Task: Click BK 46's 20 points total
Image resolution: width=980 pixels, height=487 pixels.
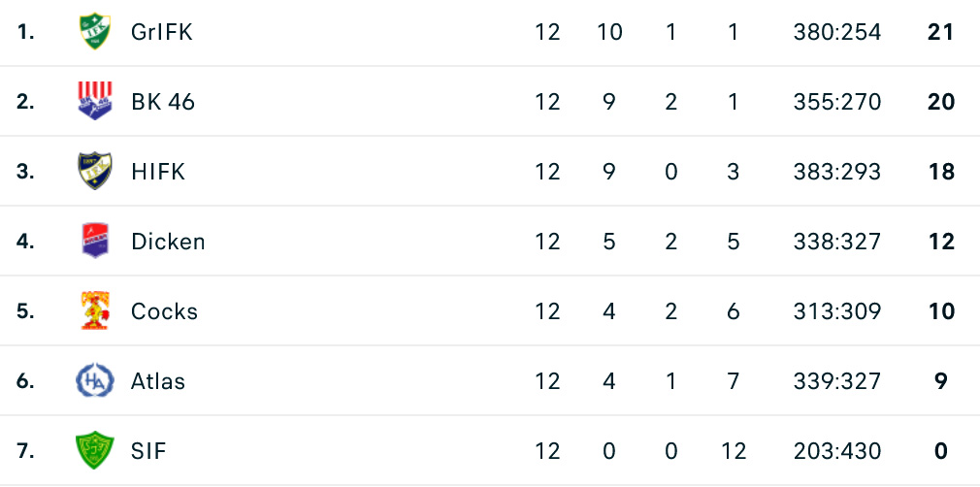Action: click(x=941, y=102)
